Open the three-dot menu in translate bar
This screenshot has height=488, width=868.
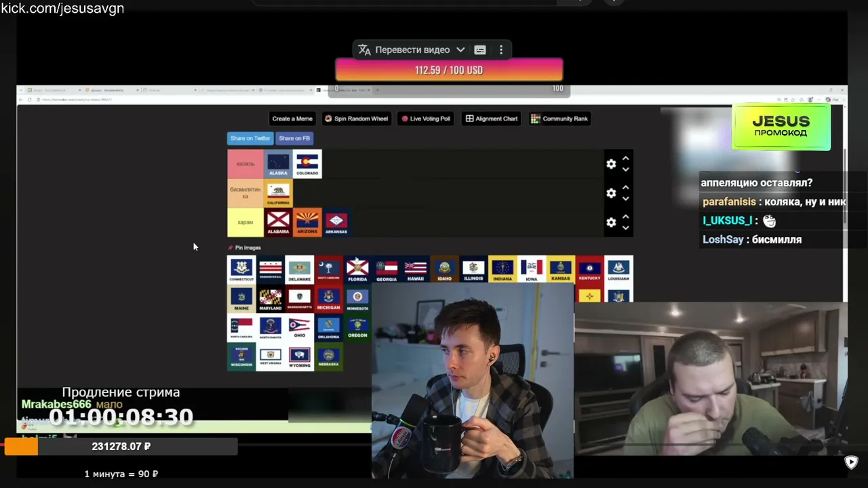pyautogui.click(x=501, y=49)
